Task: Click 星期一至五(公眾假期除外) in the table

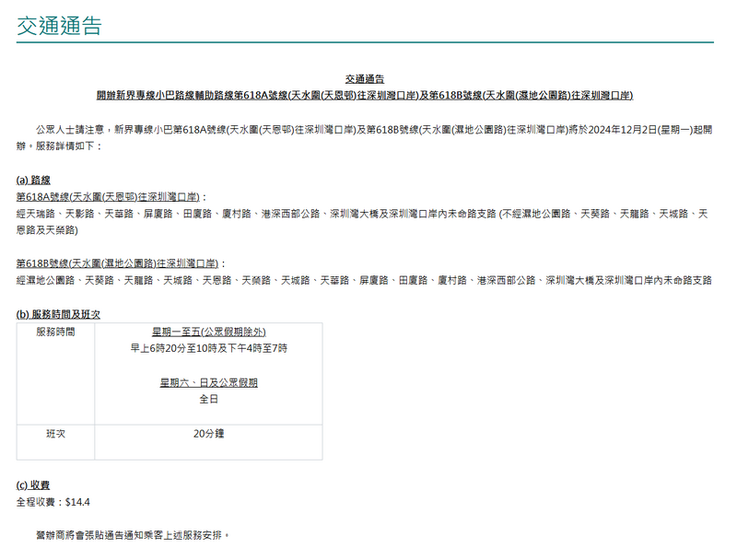Action: tap(209, 331)
